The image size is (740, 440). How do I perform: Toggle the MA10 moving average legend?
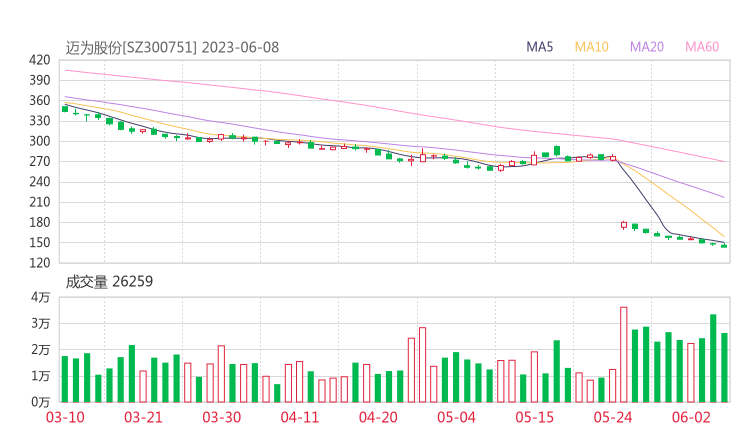point(591,47)
